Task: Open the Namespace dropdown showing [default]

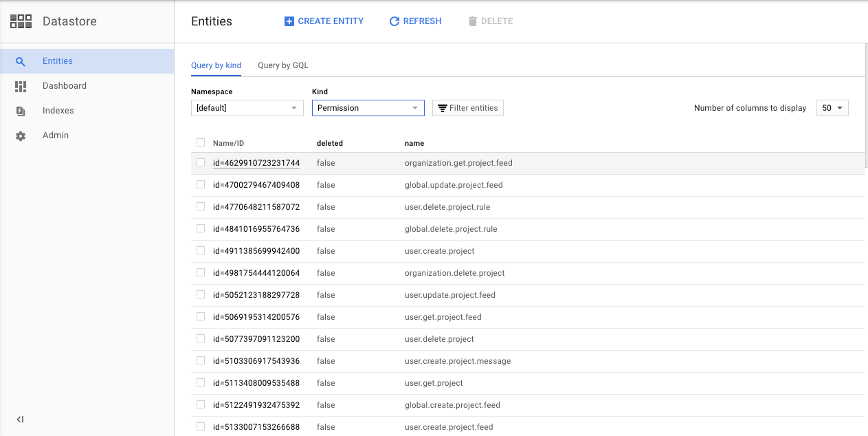Action: tap(247, 108)
